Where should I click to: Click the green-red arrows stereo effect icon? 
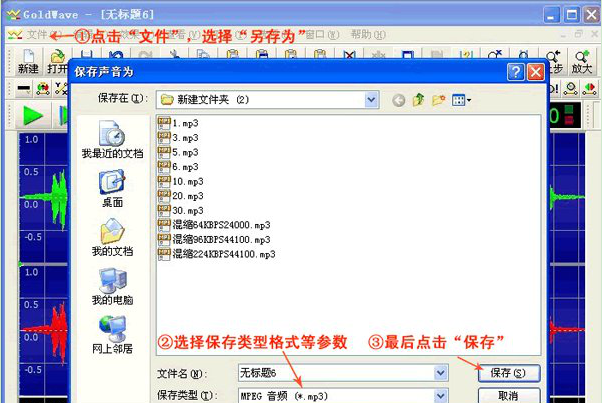point(590,89)
